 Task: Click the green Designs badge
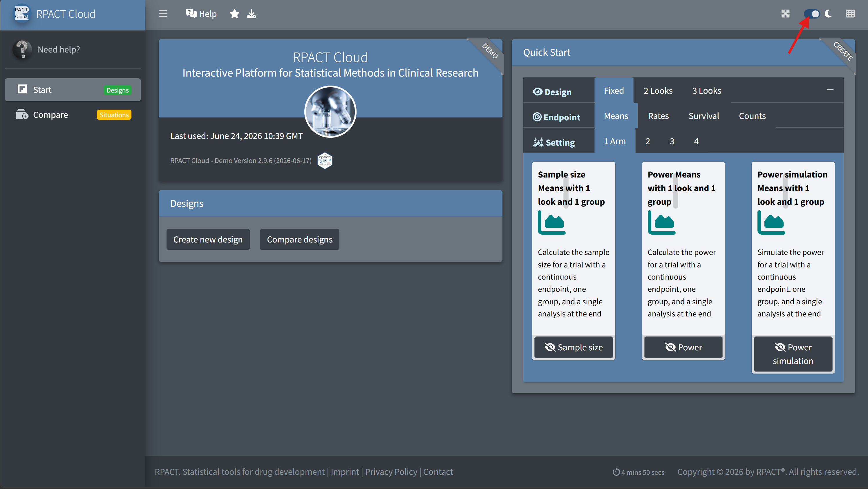(117, 90)
